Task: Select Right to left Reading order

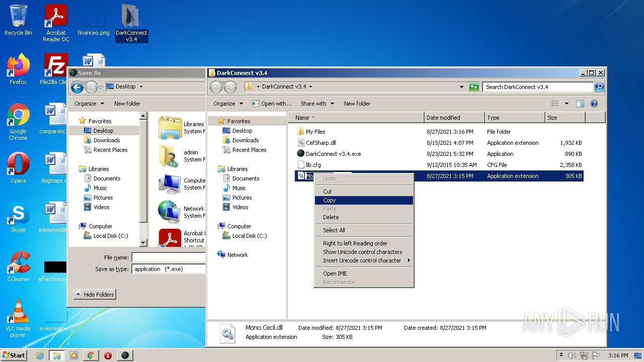Action: tap(364, 243)
